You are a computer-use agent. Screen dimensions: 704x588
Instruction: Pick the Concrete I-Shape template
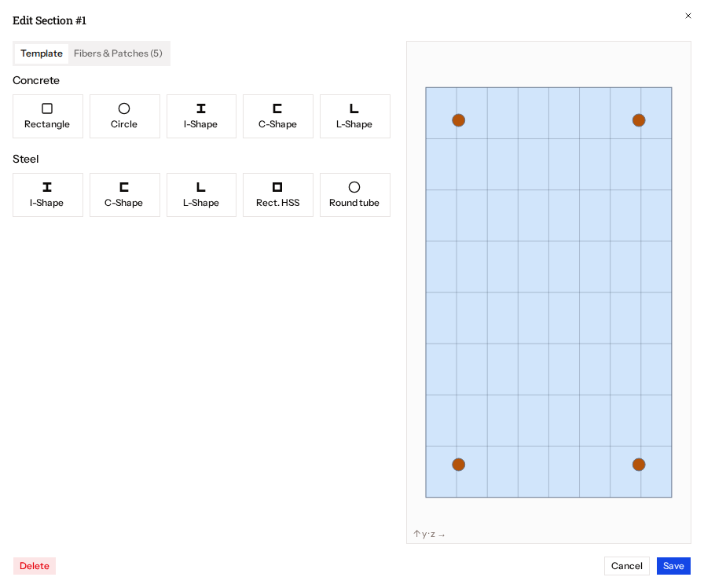coord(201,116)
